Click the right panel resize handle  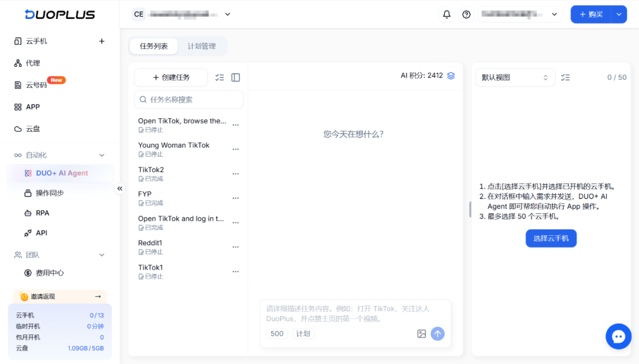[470, 209]
